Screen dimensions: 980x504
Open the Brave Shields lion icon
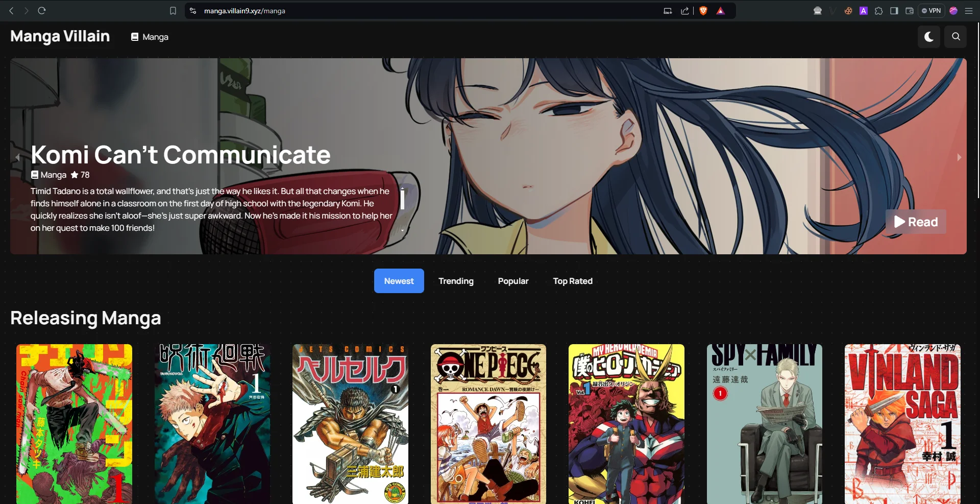[x=703, y=11]
